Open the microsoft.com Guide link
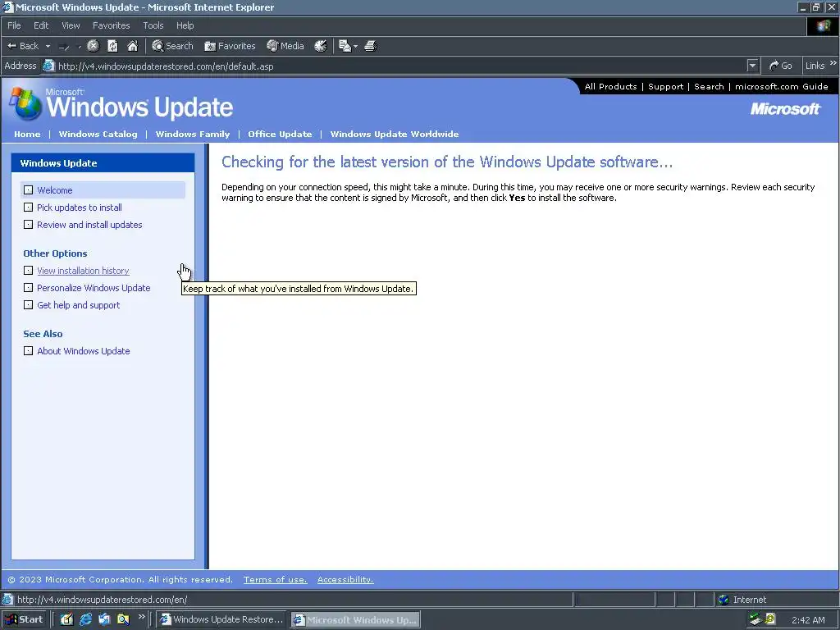 pyautogui.click(x=781, y=86)
